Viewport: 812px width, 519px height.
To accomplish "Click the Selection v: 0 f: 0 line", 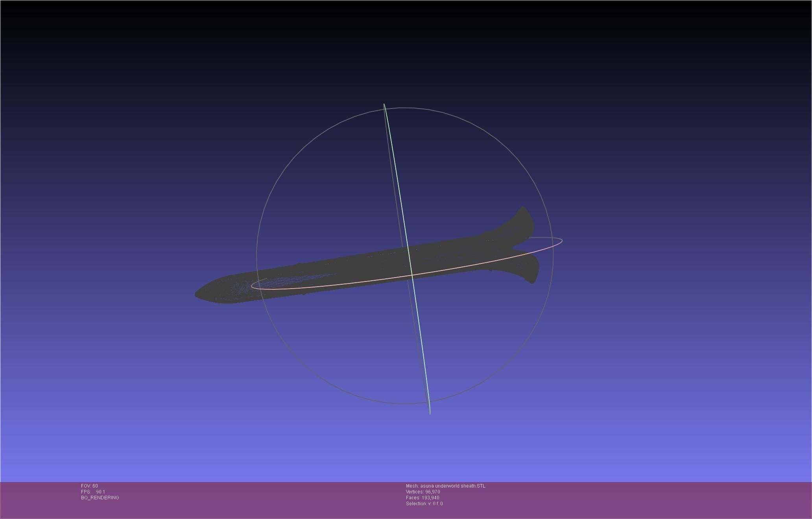I will pyautogui.click(x=424, y=504).
